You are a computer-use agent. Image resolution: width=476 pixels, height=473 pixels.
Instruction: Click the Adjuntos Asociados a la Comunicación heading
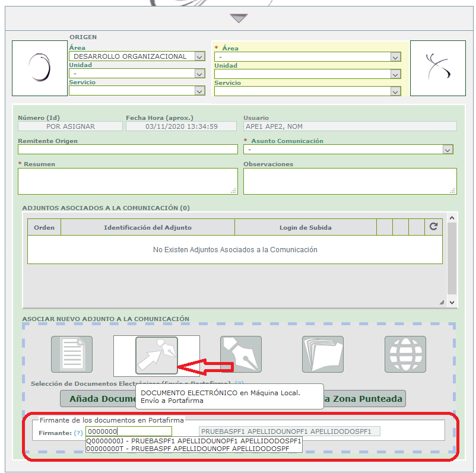point(106,208)
